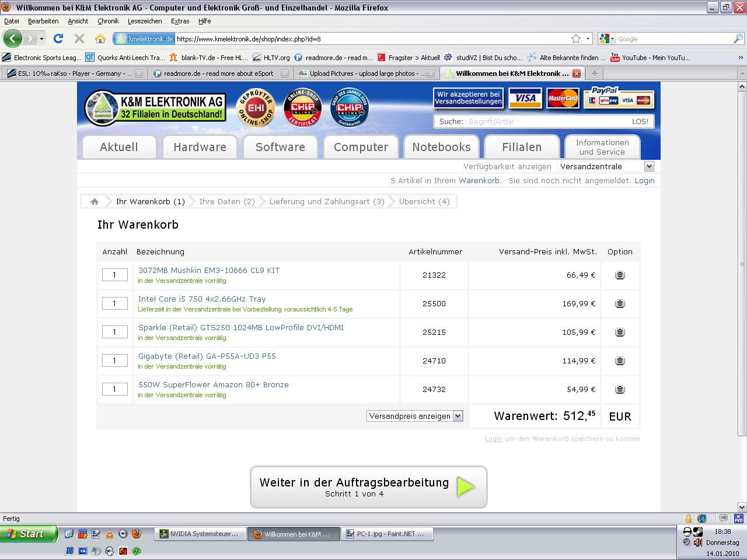Click the Google search box
This screenshot has height=560, width=747.
[674, 38]
